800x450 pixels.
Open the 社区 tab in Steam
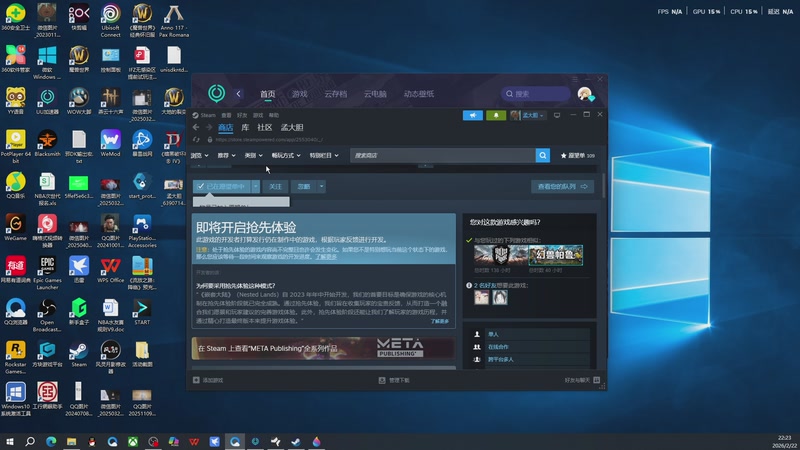pos(265,128)
